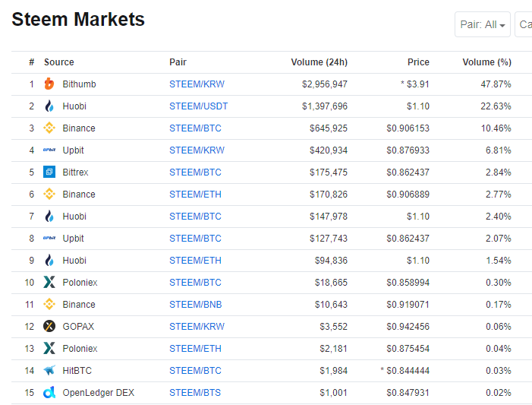Click the $0.906153 price value
The image size is (532, 405).
[x=408, y=128]
